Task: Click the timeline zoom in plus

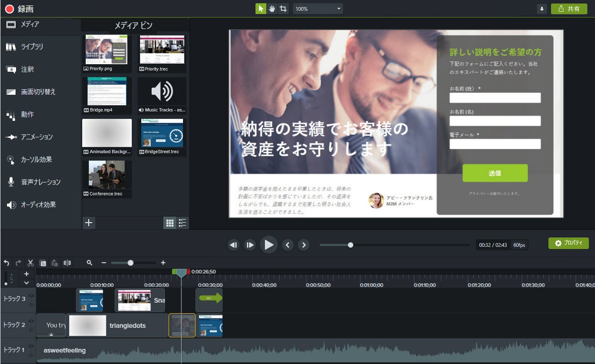Action: (x=163, y=263)
